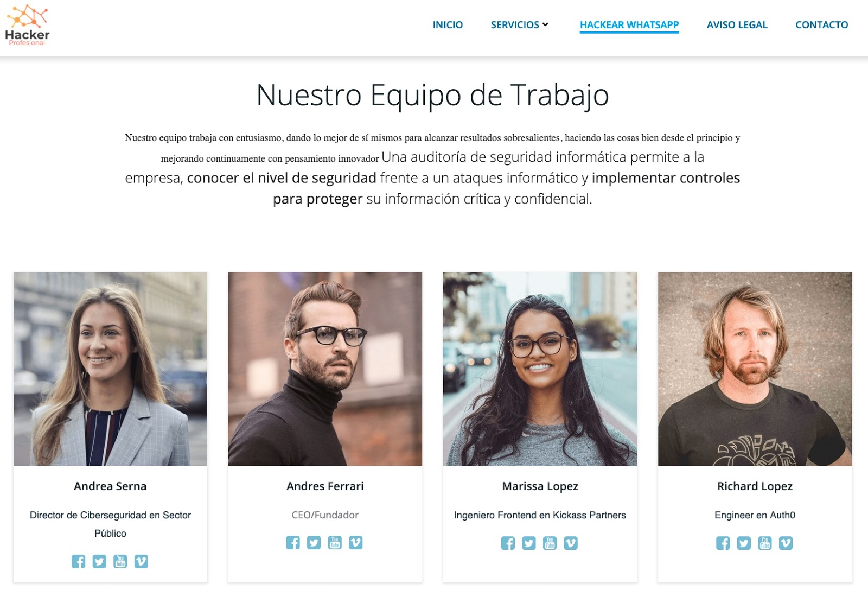Open the AVISO LEGAL page
Screen dimensions: 868x596
[737, 25]
